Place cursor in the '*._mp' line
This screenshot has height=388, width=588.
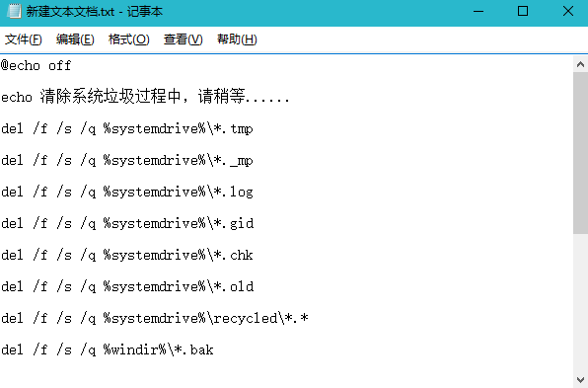coord(127,160)
